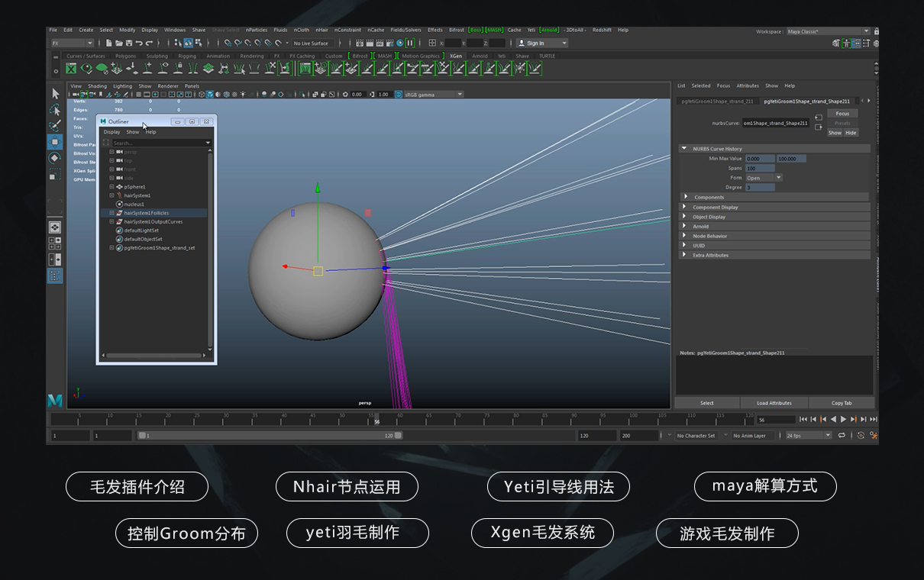Open the viewport Shading menu
Image resolution: width=924 pixels, height=580 pixels.
click(98, 86)
